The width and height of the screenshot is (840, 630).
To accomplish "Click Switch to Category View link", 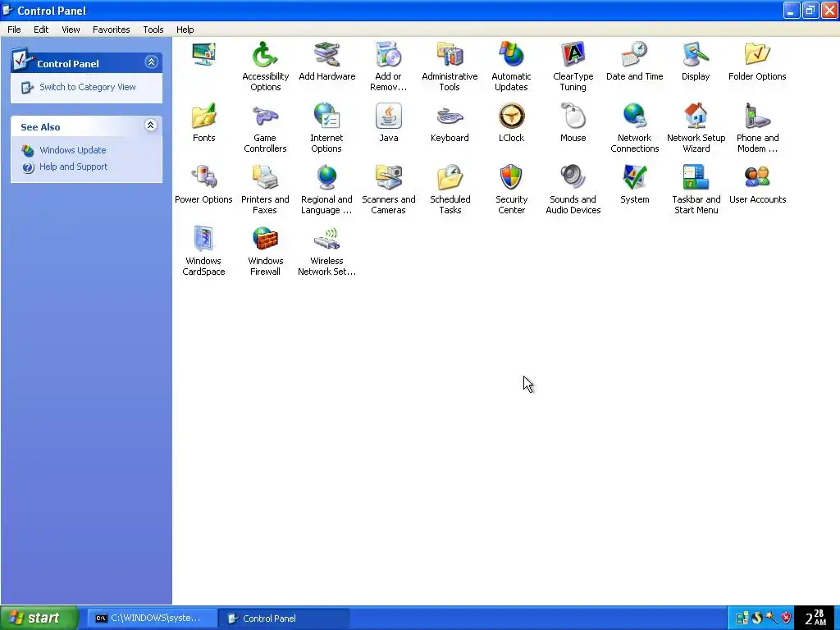I will click(x=87, y=87).
